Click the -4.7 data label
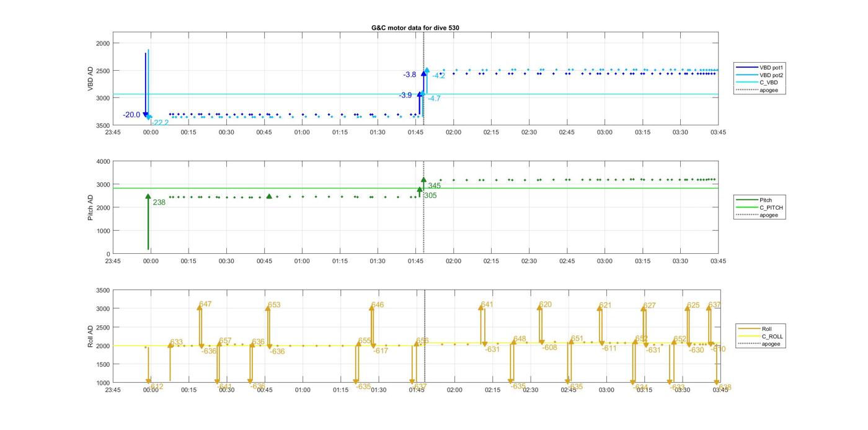The height and width of the screenshot is (430, 868). 435,98
